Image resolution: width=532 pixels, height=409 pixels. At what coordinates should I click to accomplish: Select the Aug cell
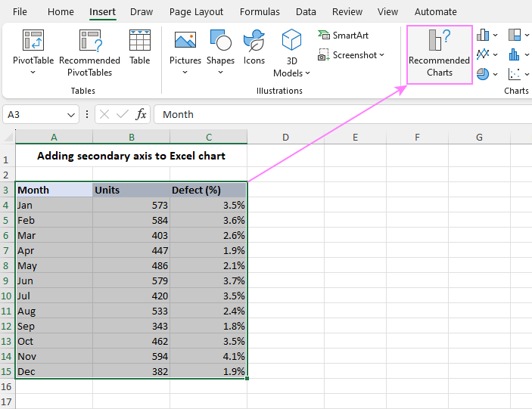coord(54,311)
